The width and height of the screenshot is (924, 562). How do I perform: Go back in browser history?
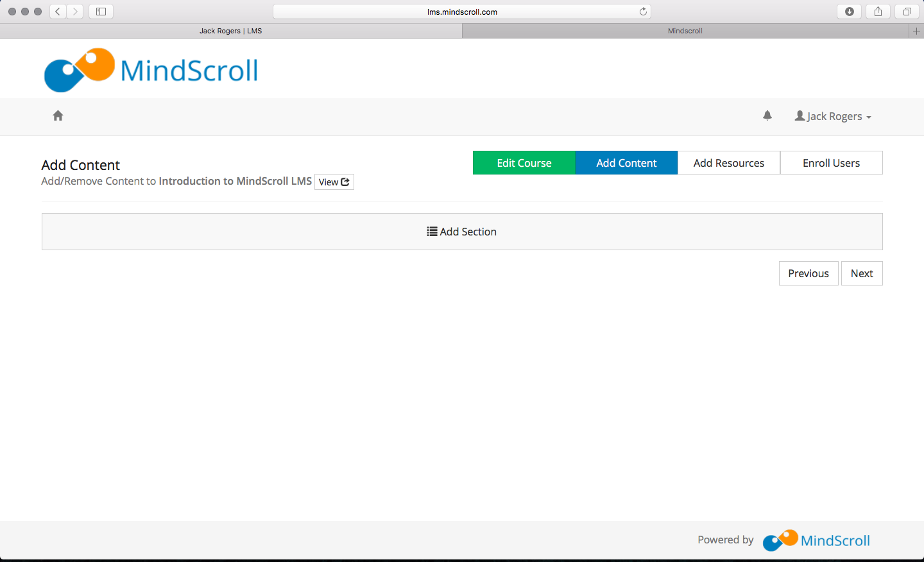[58, 12]
